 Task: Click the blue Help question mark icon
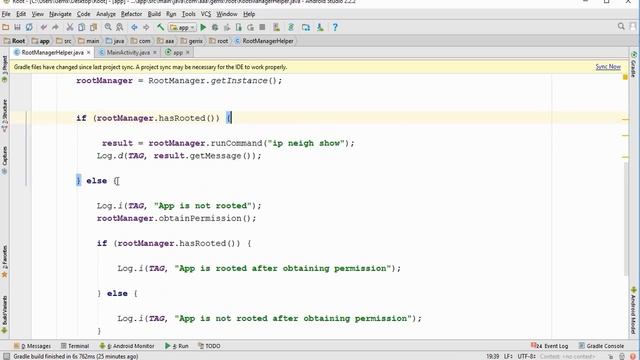[335, 27]
